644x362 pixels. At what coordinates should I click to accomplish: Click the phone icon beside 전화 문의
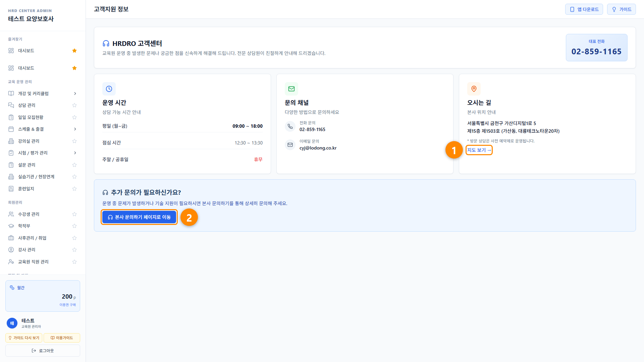(290, 126)
